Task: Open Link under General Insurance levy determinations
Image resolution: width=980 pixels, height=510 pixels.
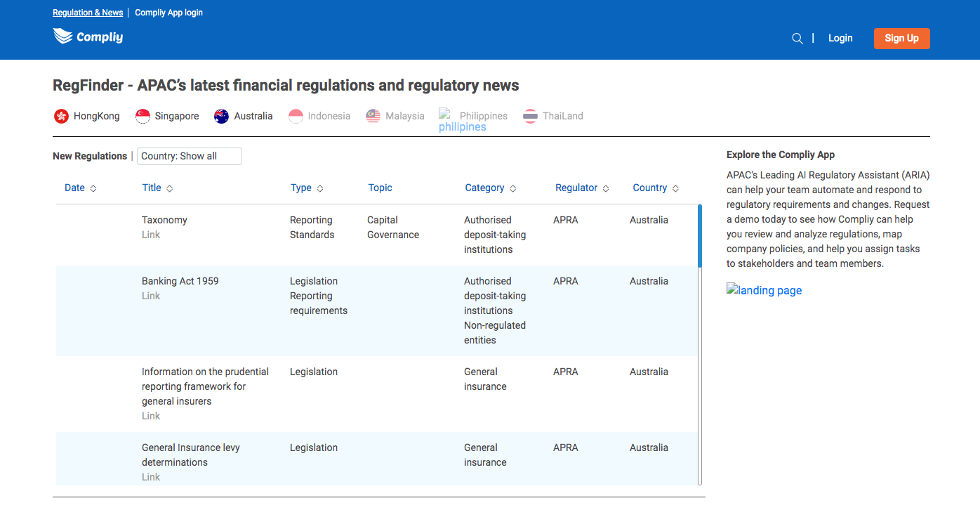Action: [x=151, y=477]
